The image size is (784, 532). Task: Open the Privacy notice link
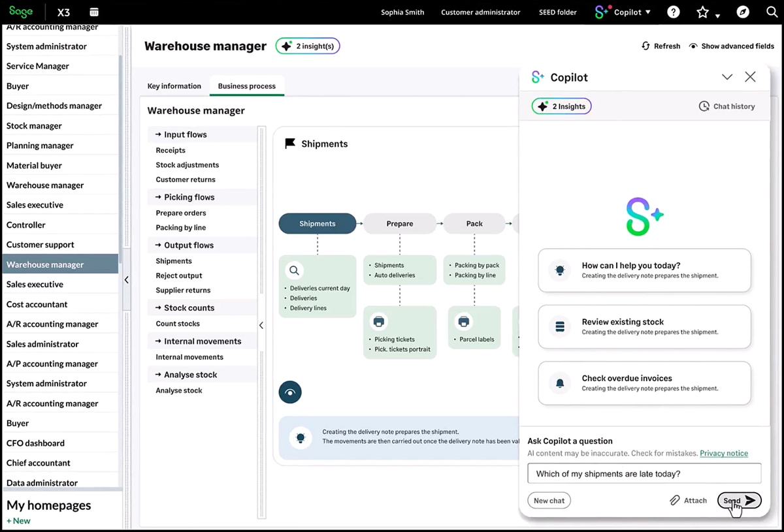[723, 453]
